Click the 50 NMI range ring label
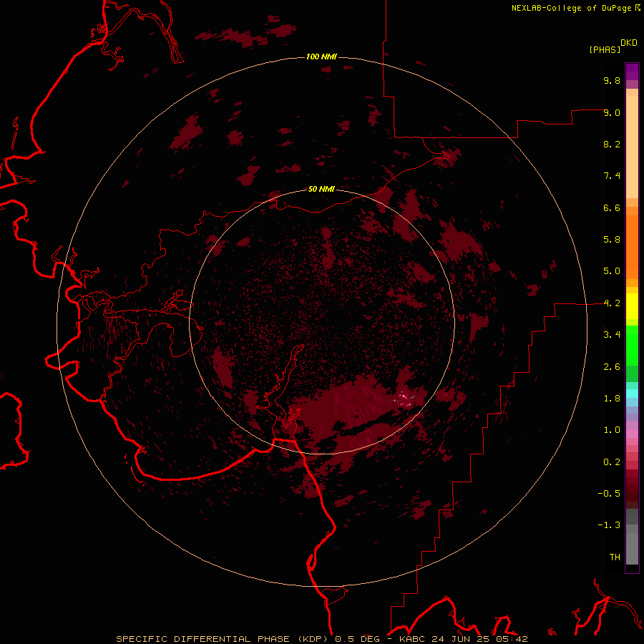 [x=321, y=189]
